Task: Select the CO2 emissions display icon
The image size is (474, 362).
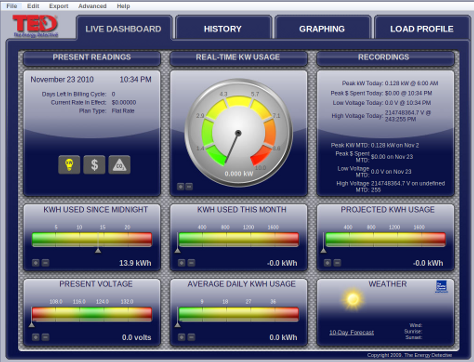Action: click(119, 165)
